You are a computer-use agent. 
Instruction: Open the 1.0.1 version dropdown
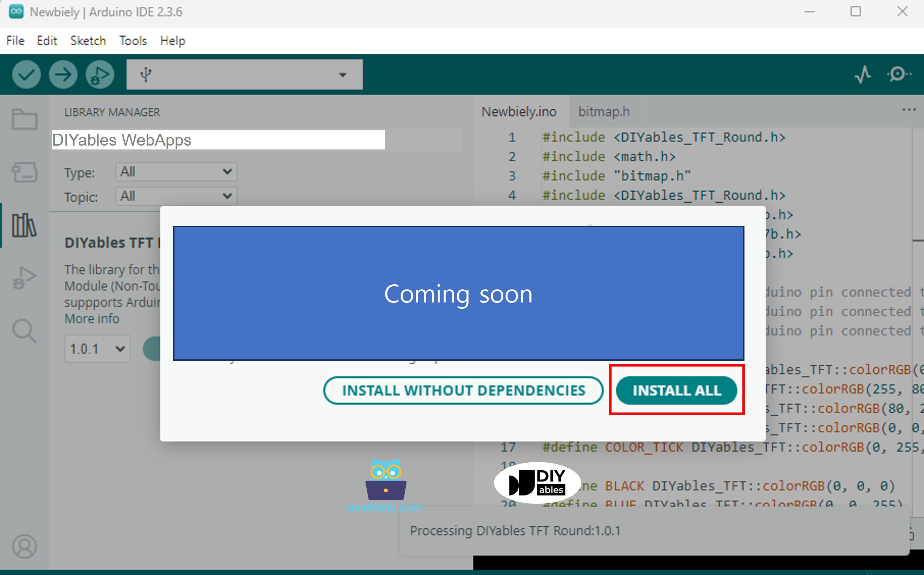[x=97, y=349]
